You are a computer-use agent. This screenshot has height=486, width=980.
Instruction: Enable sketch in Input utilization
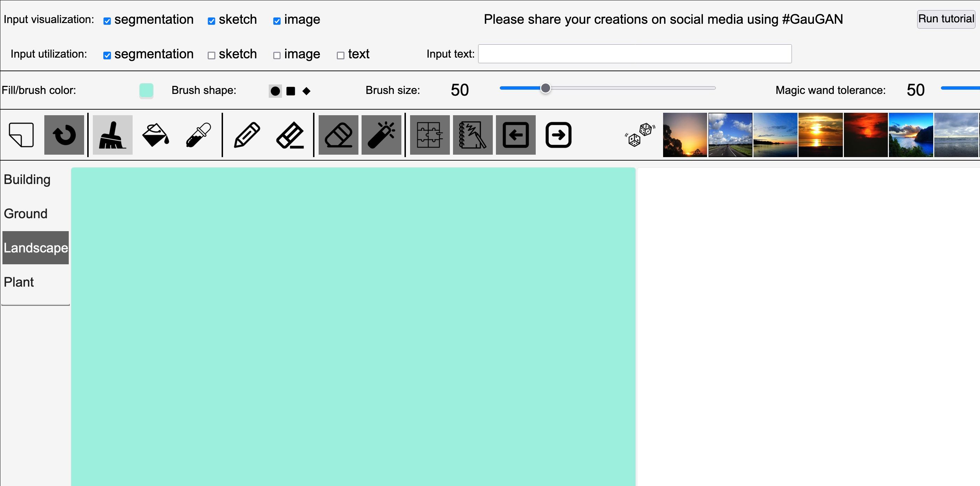(x=211, y=56)
